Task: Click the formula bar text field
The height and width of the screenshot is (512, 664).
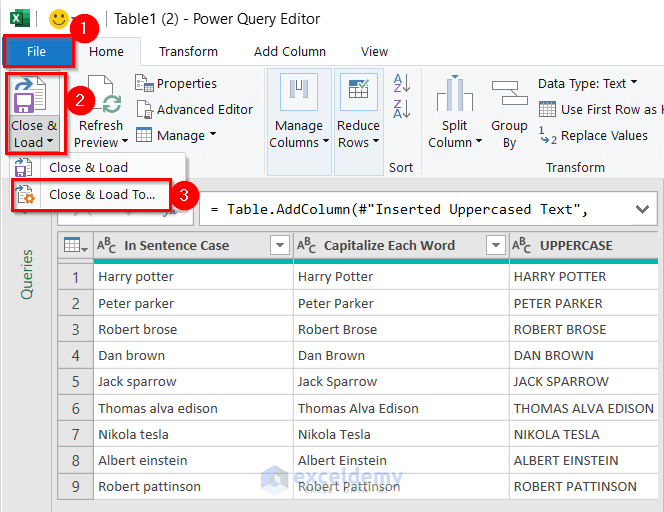Action: point(412,209)
